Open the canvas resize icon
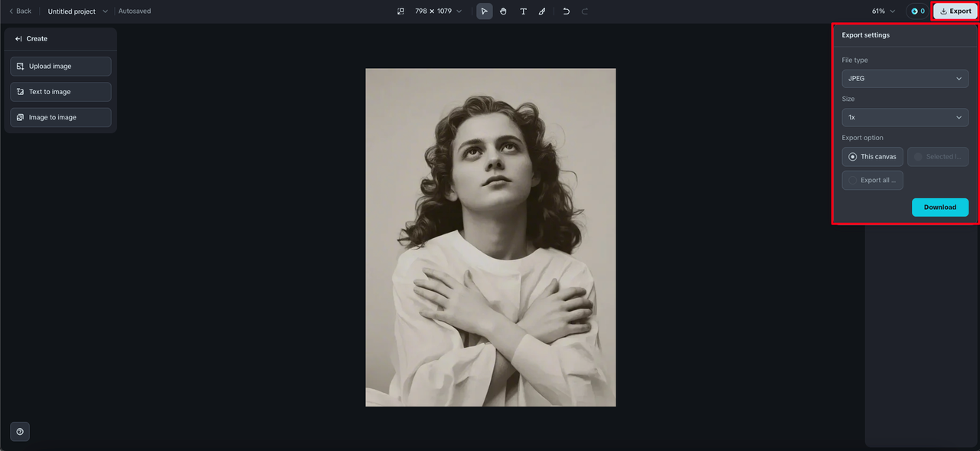This screenshot has height=451, width=980. pos(400,11)
